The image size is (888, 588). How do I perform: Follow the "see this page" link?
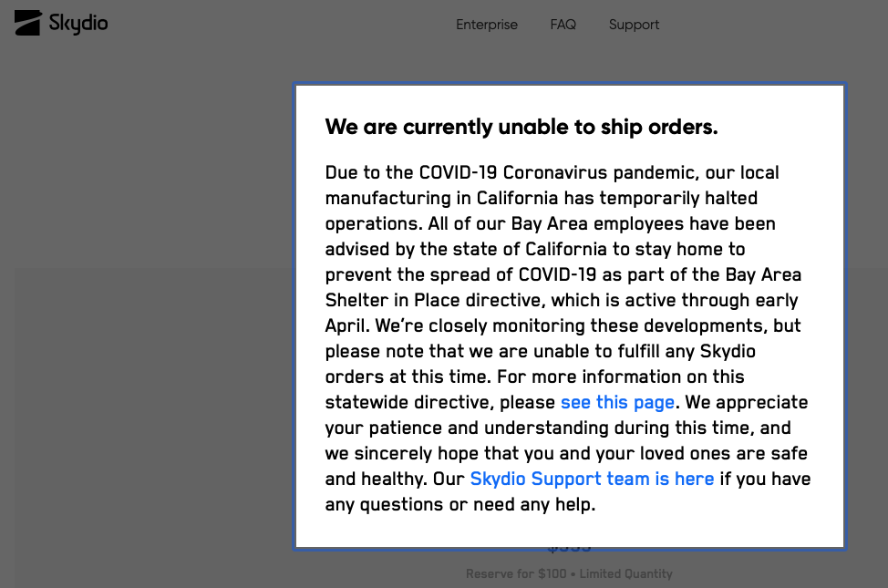(617, 402)
